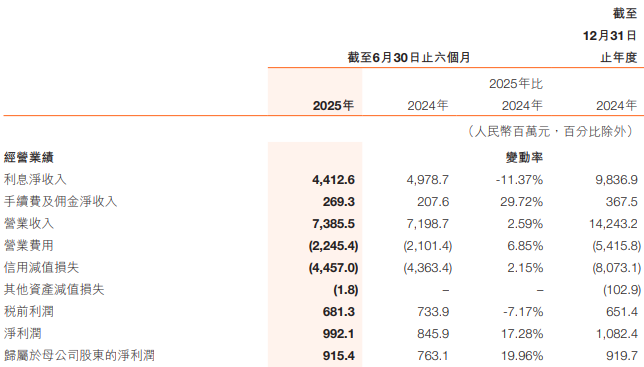Select the -7.17% change rate
The image size is (644, 367).
pyautogui.click(x=523, y=312)
